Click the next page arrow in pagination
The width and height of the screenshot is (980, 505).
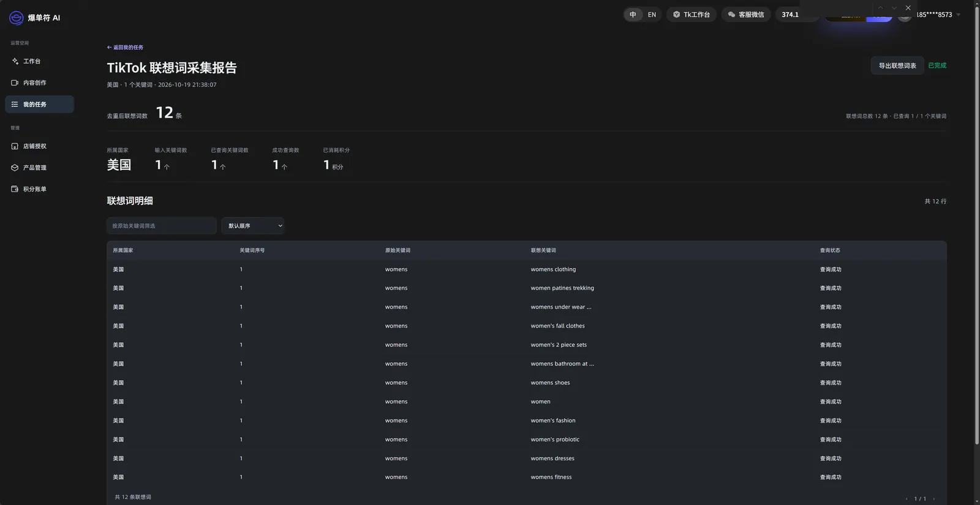[x=934, y=499]
